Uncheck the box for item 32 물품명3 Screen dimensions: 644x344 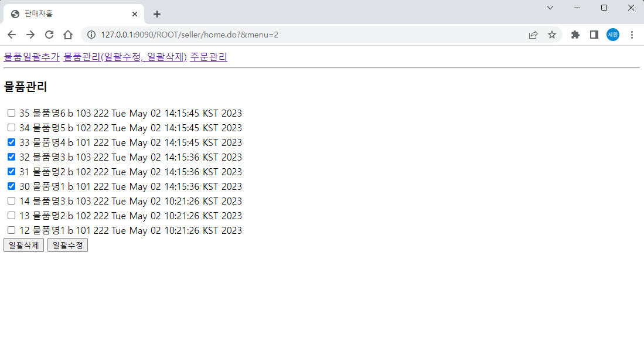coord(12,157)
